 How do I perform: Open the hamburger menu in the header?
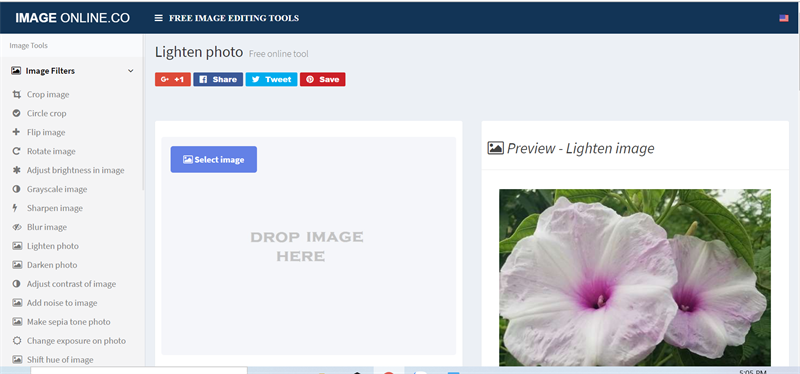point(159,18)
